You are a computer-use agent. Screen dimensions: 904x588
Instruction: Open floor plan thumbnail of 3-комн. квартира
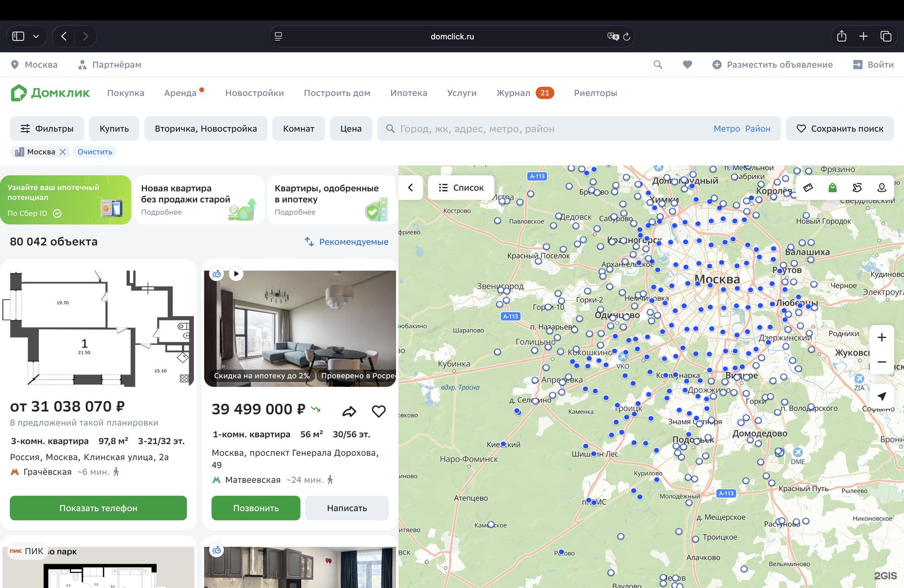point(98,329)
